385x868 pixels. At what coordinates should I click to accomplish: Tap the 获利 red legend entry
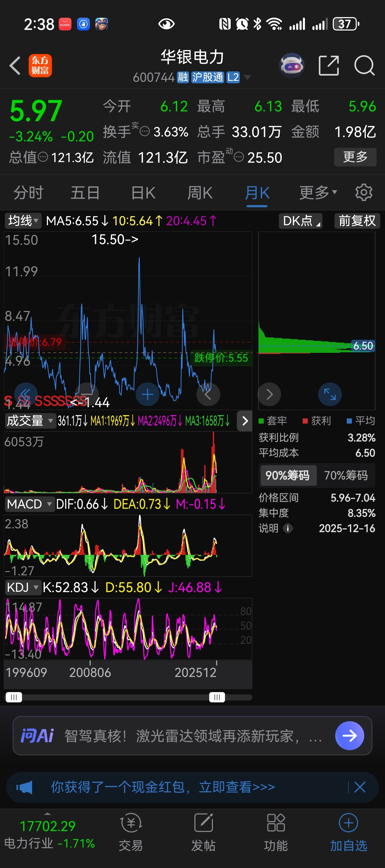click(x=317, y=421)
